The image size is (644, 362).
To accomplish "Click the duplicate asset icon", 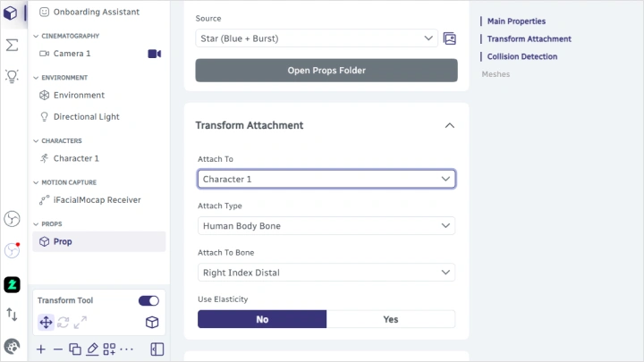I will coord(75,349).
